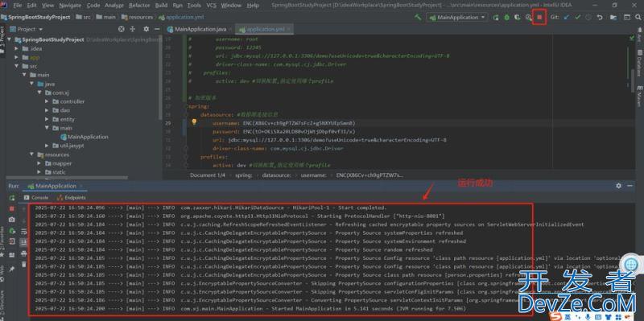Expand the .idea folder
This screenshot has width=644, height=321.
pyautogui.click(x=16, y=48)
